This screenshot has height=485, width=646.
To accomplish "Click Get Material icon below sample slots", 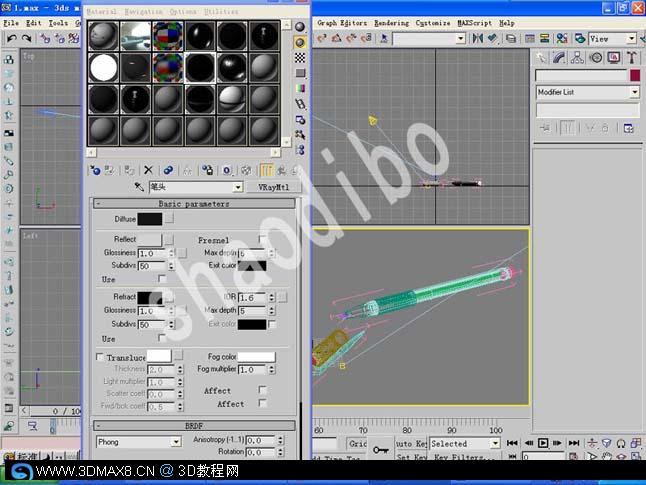I will pyautogui.click(x=95, y=170).
